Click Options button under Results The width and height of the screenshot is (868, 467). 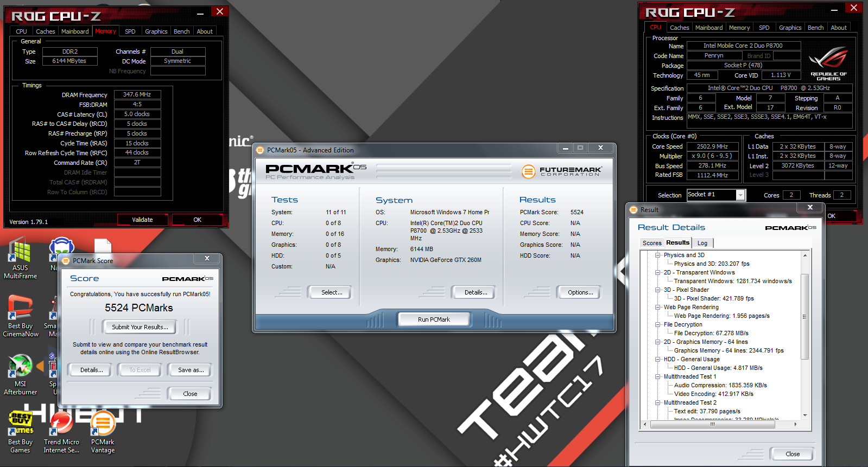pos(580,292)
